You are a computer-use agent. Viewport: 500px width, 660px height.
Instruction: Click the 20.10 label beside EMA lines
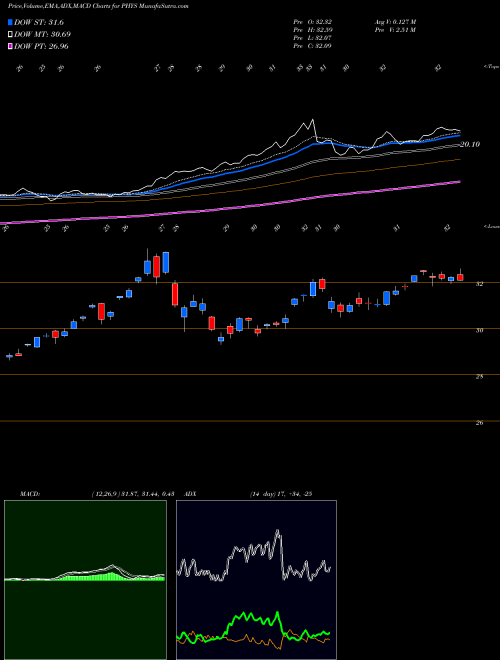(470, 144)
